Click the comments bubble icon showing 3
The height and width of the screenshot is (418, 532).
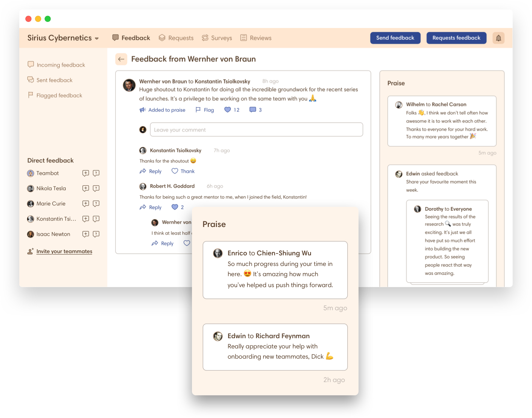click(x=253, y=110)
